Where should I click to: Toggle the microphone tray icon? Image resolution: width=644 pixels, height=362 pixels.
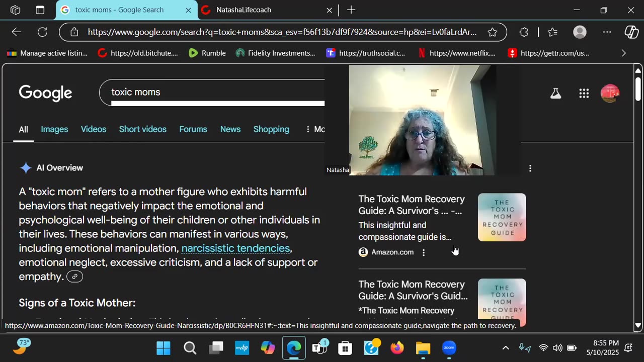(525, 348)
